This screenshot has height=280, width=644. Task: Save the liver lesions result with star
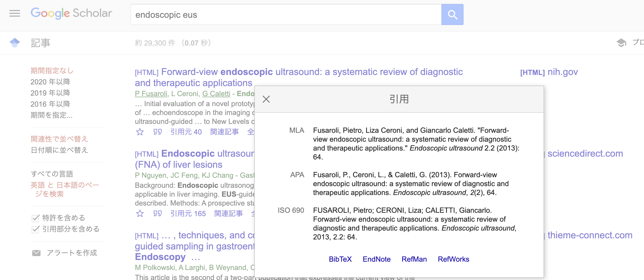pos(140,214)
